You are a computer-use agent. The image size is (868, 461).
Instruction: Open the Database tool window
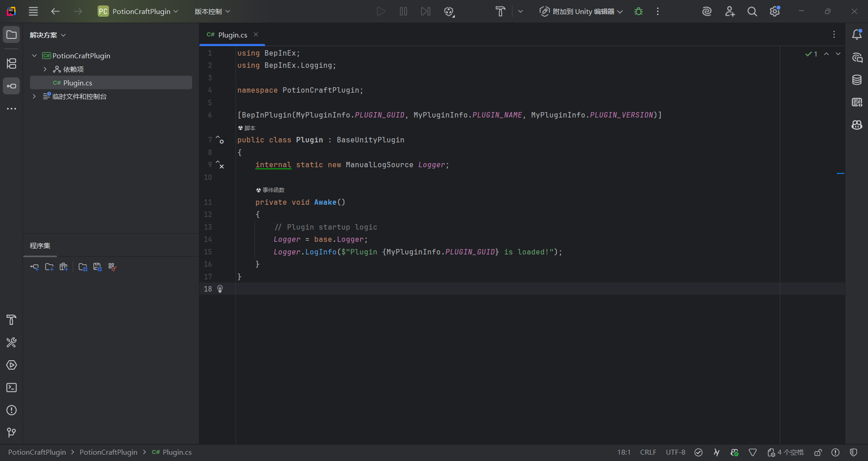857,80
